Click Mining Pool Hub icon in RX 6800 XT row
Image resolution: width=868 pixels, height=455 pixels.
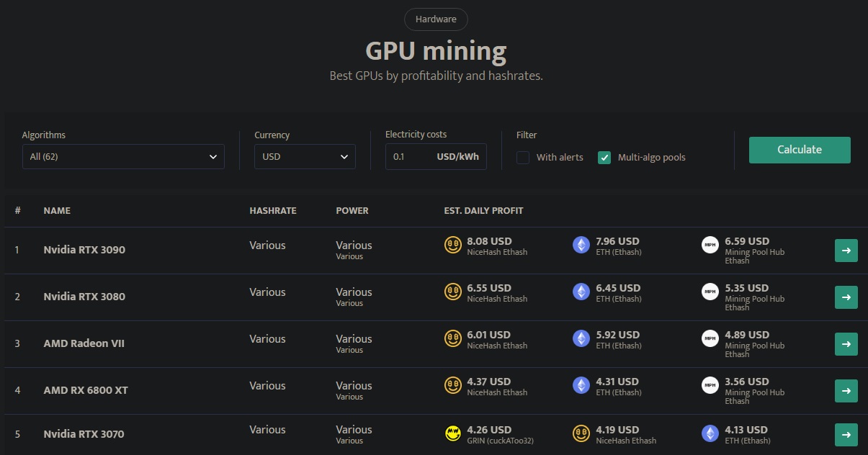[710, 385]
